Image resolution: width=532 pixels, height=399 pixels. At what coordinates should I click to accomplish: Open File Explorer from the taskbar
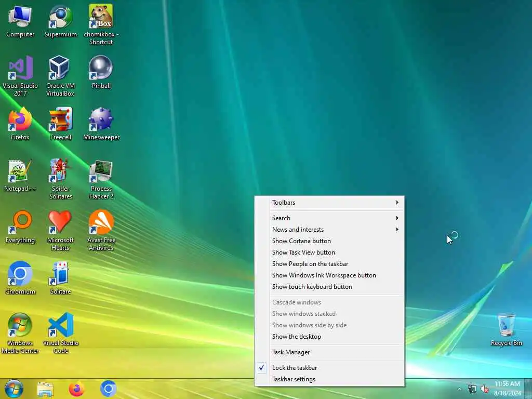(45, 390)
